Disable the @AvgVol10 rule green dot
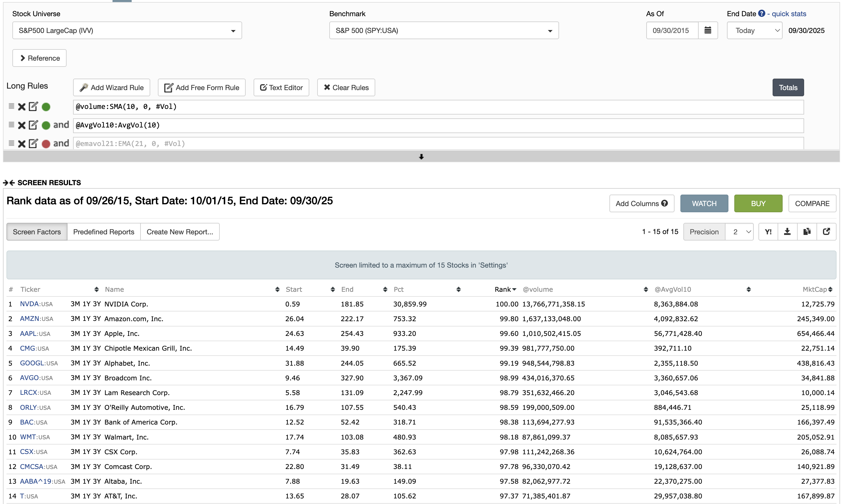The width and height of the screenshot is (843, 504). (x=46, y=125)
